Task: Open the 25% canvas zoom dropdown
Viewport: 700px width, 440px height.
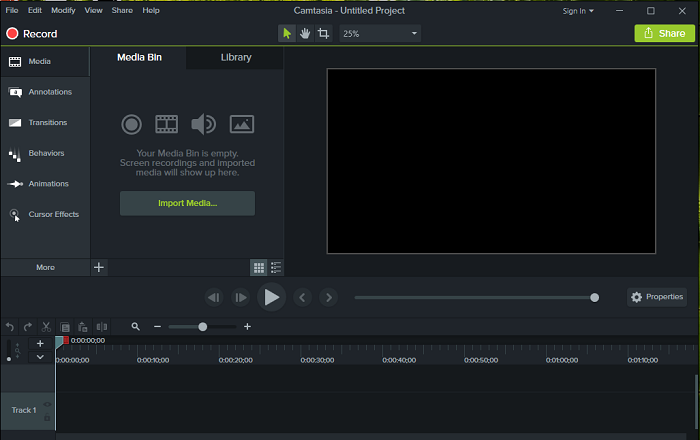Action: (x=380, y=33)
